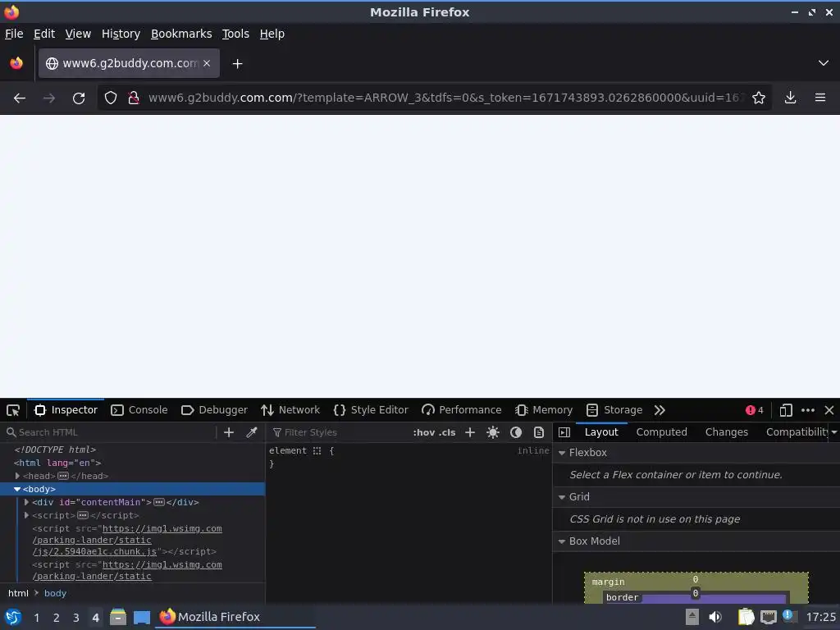Image resolution: width=840 pixels, height=630 pixels.
Task: Open a new tab
Action: coord(237,64)
